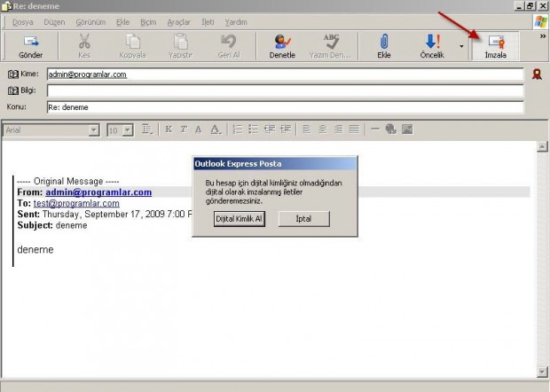This screenshot has width=550, height=392.
Task: Click the insert horizontal line icon
Action: pos(375,129)
